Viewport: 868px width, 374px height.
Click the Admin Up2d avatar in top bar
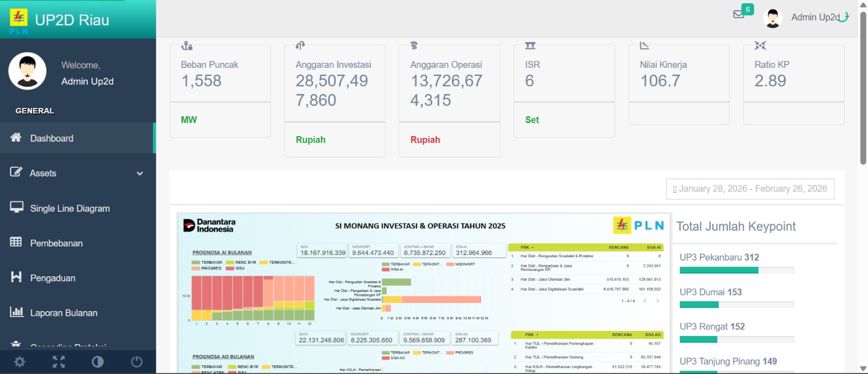tap(773, 18)
